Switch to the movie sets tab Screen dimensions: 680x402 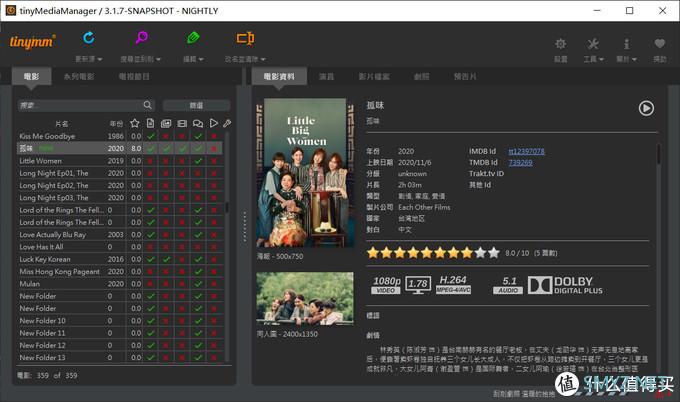click(79, 76)
